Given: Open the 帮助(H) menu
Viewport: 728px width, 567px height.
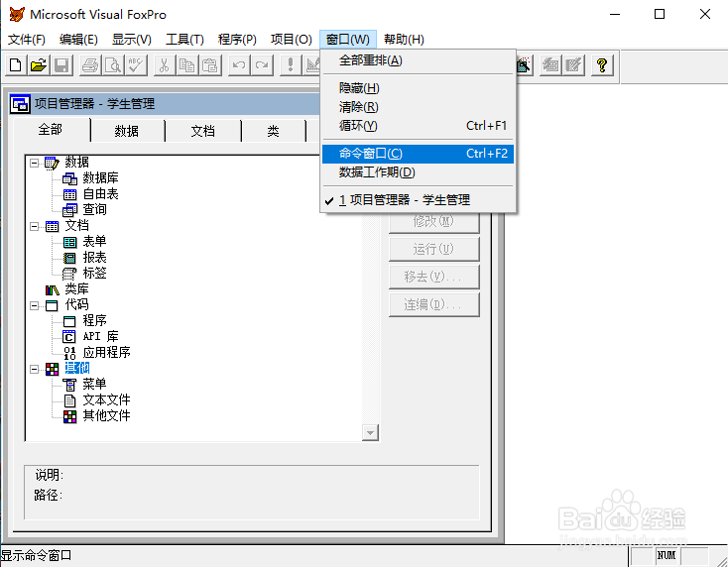Looking at the screenshot, I should tap(404, 40).
